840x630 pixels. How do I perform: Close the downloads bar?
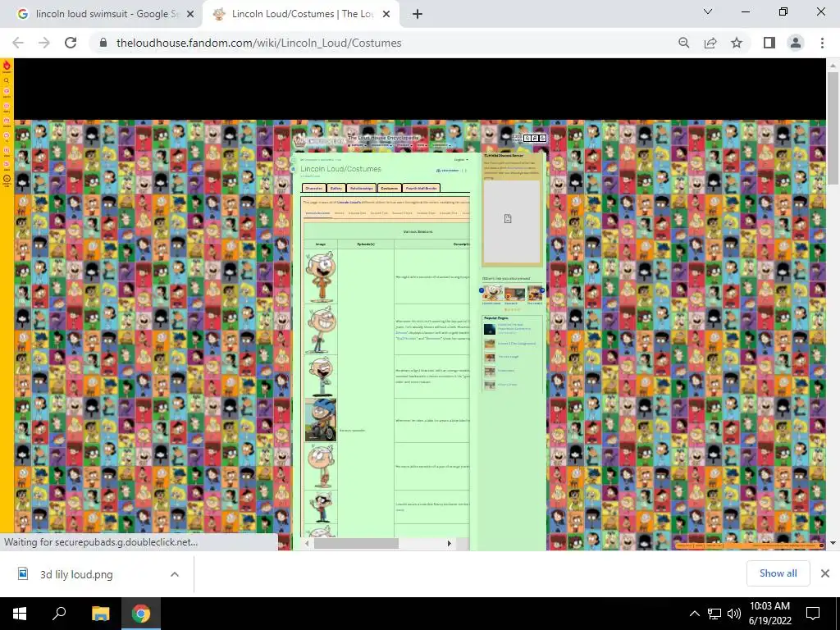coord(825,573)
